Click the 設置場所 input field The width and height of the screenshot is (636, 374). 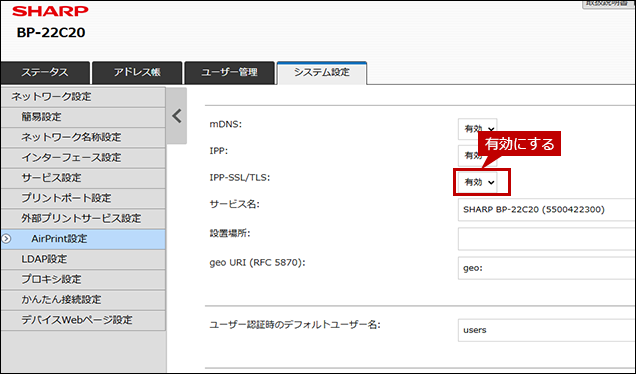pos(547,239)
